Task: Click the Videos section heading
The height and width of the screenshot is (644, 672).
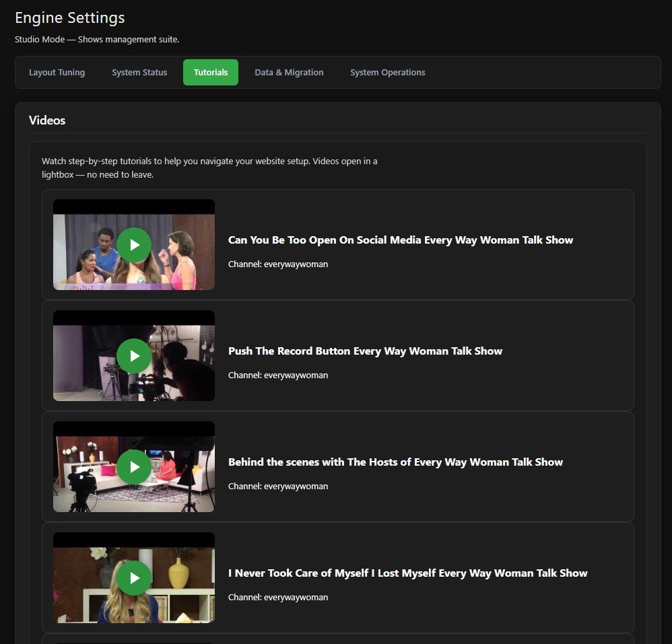Action: pos(47,120)
